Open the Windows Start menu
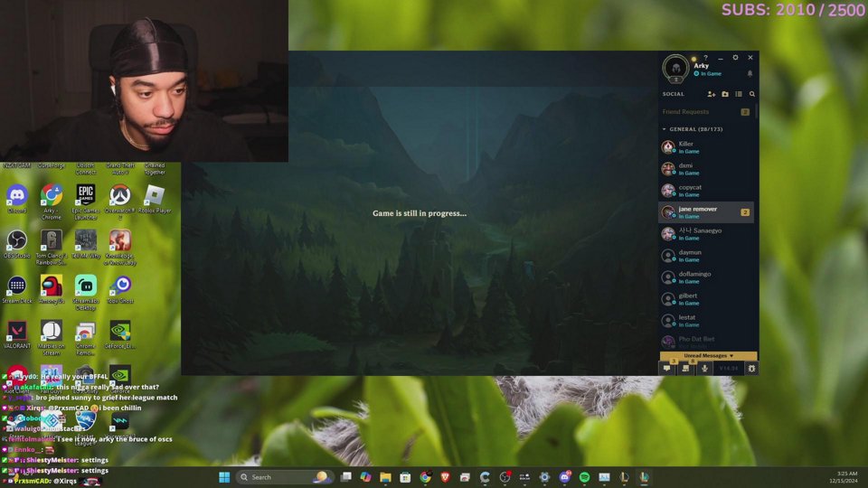 click(224, 477)
